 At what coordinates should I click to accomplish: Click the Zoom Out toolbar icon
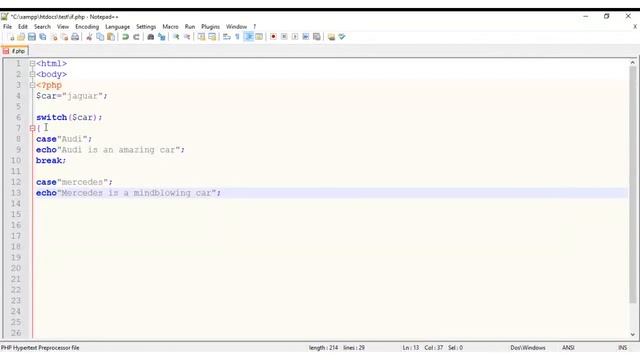[187, 37]
